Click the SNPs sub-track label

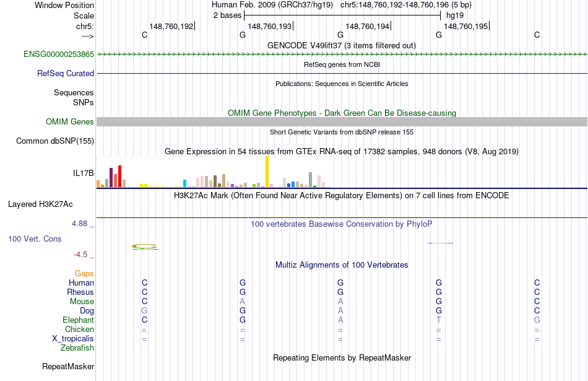(x=84, y=102)
